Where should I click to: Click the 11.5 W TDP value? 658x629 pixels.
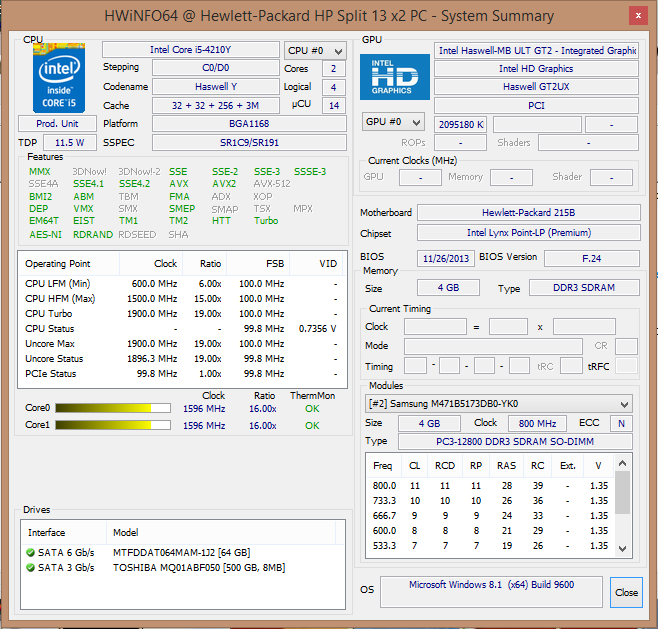click(70, 143)
